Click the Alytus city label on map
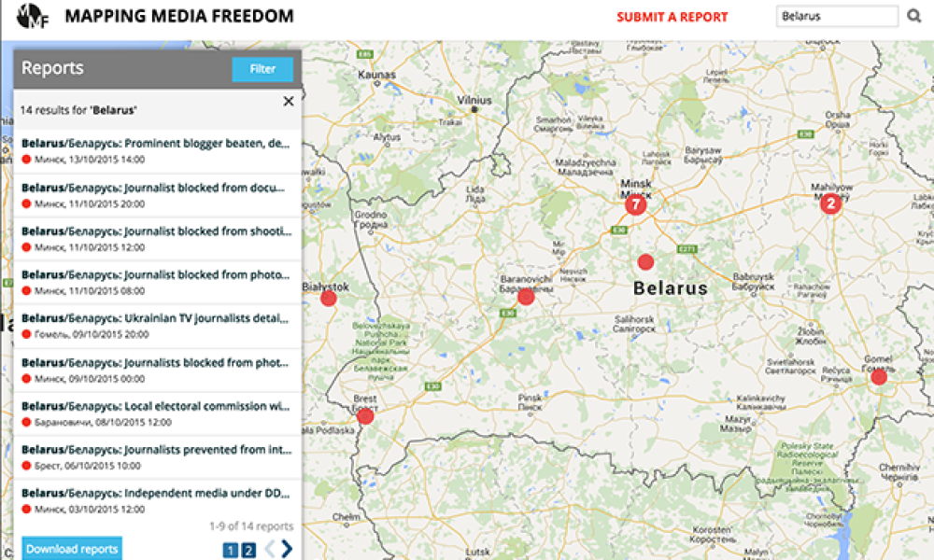The image size is (934, 560). [388, 137]
